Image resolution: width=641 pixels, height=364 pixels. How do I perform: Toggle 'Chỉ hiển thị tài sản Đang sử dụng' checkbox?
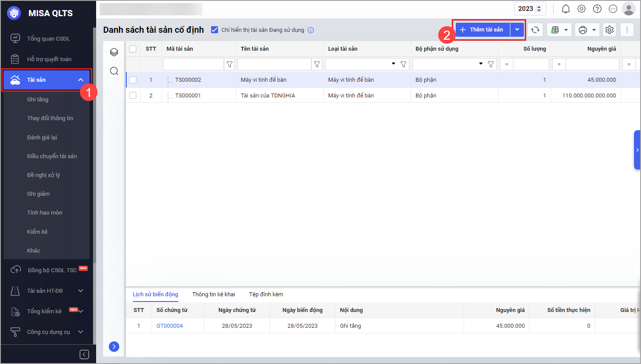coord(215,30)
